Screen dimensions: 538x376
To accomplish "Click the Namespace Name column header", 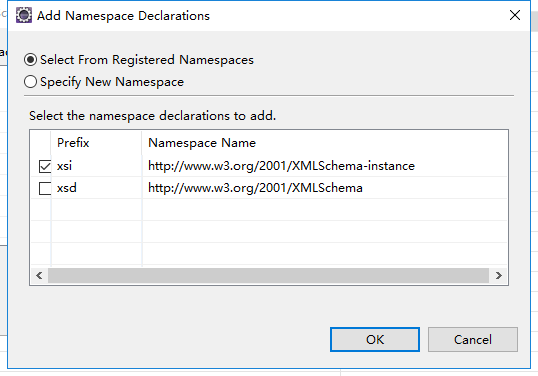I will tap(325, 143).
